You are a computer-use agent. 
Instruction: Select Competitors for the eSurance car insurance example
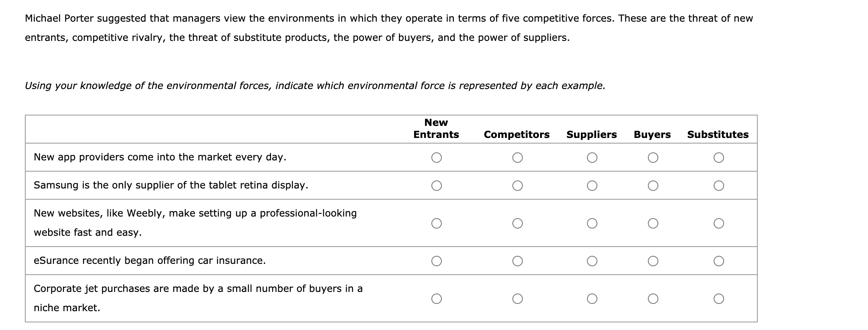[517, 261]
